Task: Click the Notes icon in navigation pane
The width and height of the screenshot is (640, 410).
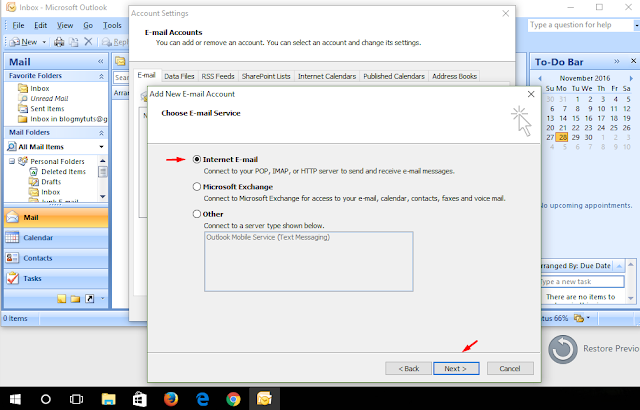Action: (62, 299)
